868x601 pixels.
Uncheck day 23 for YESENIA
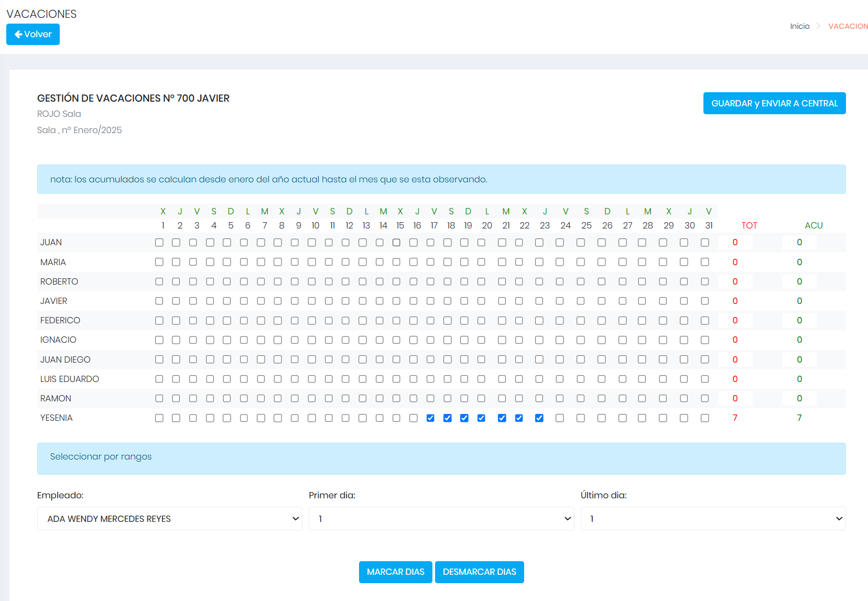(x=539, y=418)
